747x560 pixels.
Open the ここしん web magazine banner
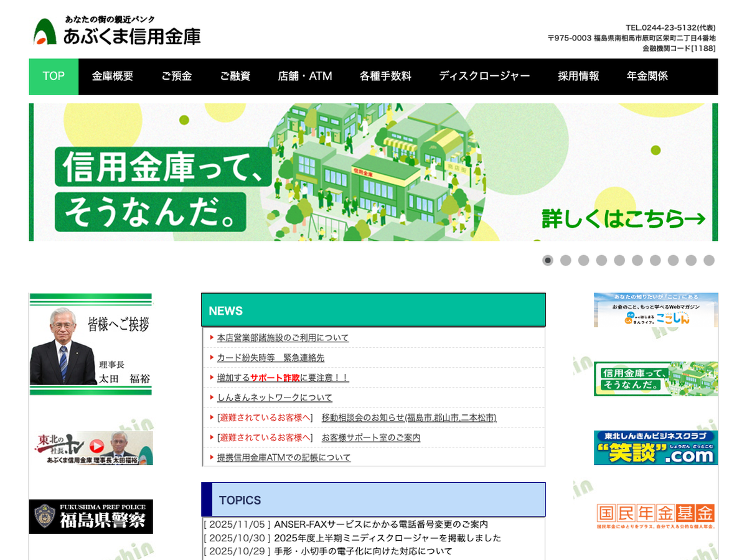(x=655, y=310)
